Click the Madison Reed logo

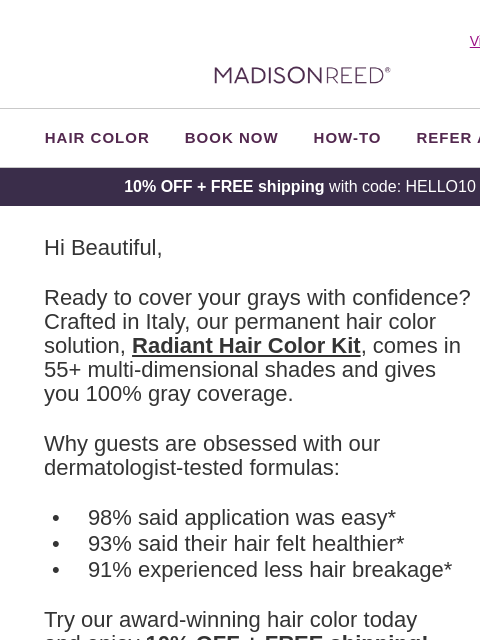click(x=302, y=76)
